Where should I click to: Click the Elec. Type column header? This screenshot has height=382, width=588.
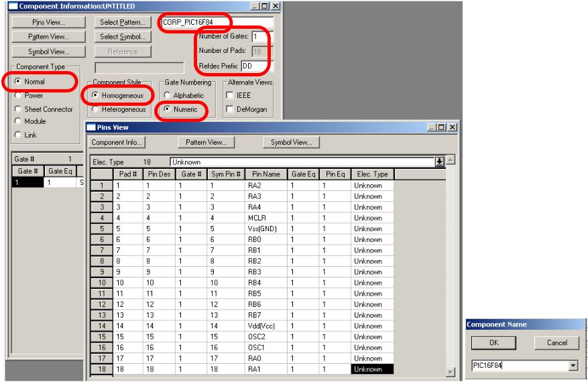pos(372,174)
